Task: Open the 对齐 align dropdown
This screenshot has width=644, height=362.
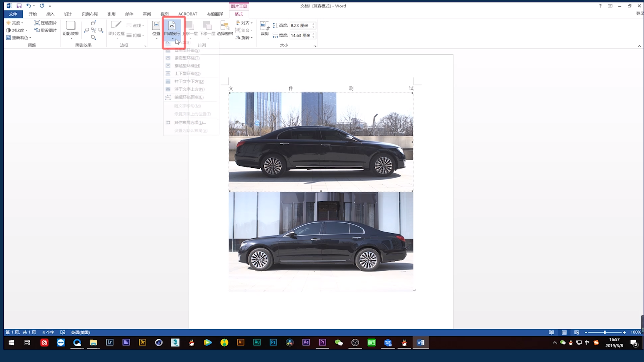Action: 244,23
